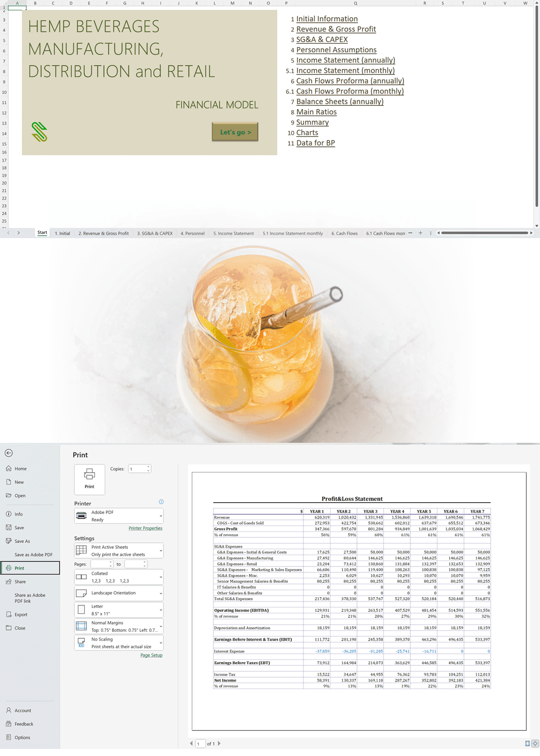The width and height of the screenshot is (540, 756).
Task: Open the Printer Properties link
Action: tap(145, 528)
